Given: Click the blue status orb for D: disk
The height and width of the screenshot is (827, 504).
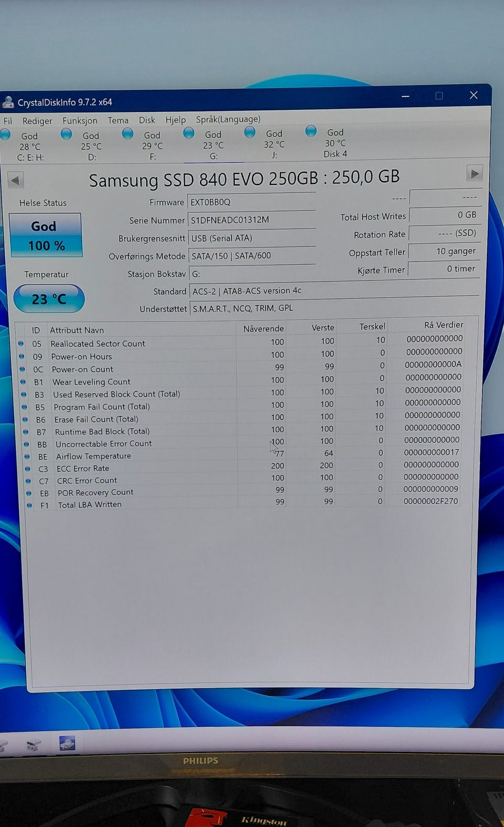Looking at the screenshot, I should point(66,135).
